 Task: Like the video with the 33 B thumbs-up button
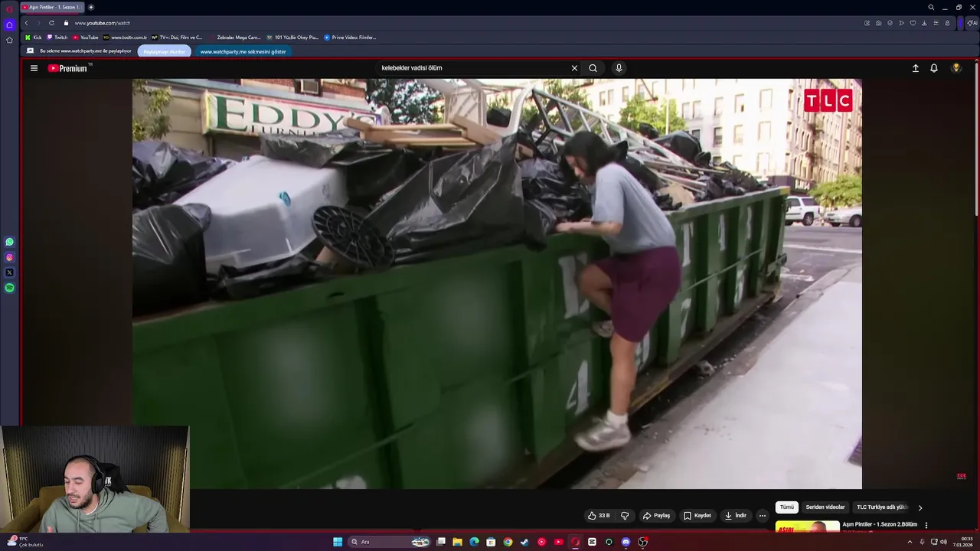tap(599, 516)
